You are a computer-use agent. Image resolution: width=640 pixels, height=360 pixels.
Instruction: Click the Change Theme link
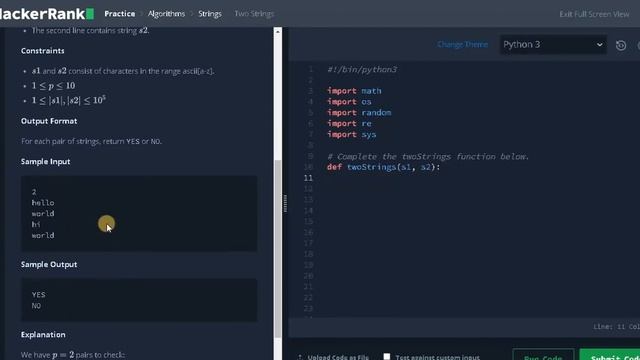[462, 44]
